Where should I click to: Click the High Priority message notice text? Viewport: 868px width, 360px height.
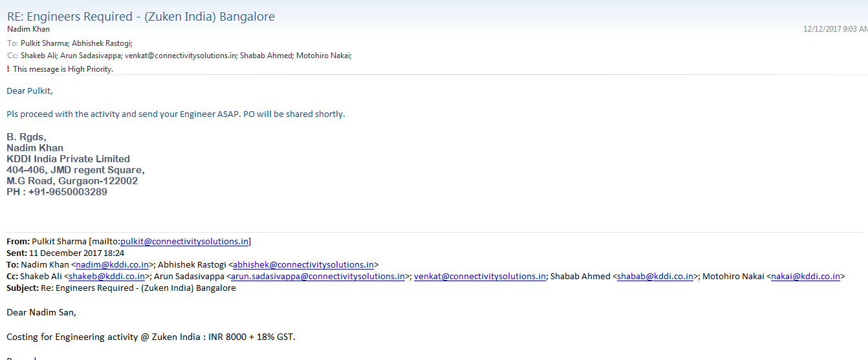(x=63, y=69)
